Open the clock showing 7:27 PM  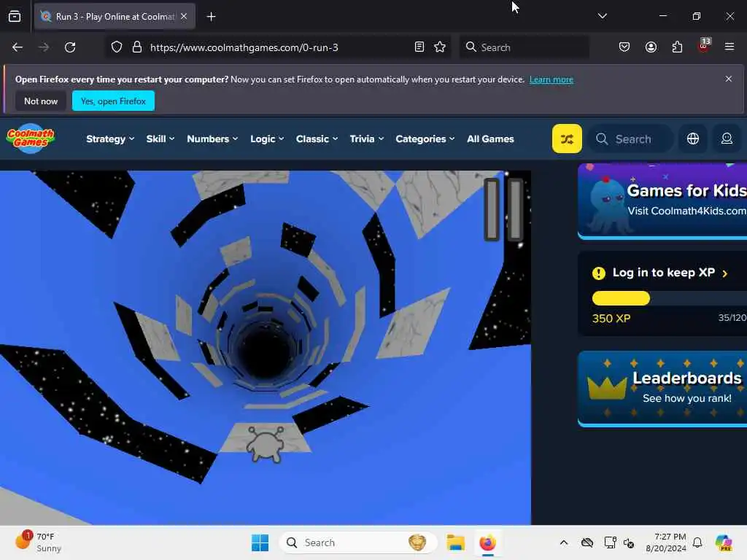[x=665, y=542]
